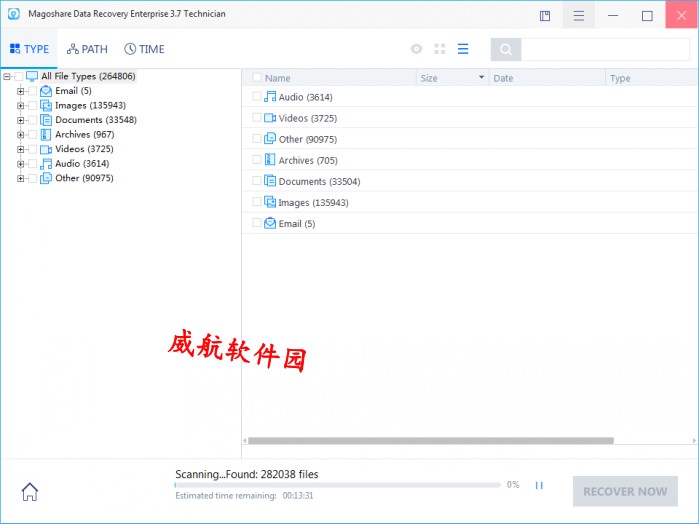Collapse the All File Types tree node
Viewport: 699px width, 524px height.
click(x=7, y=77)
